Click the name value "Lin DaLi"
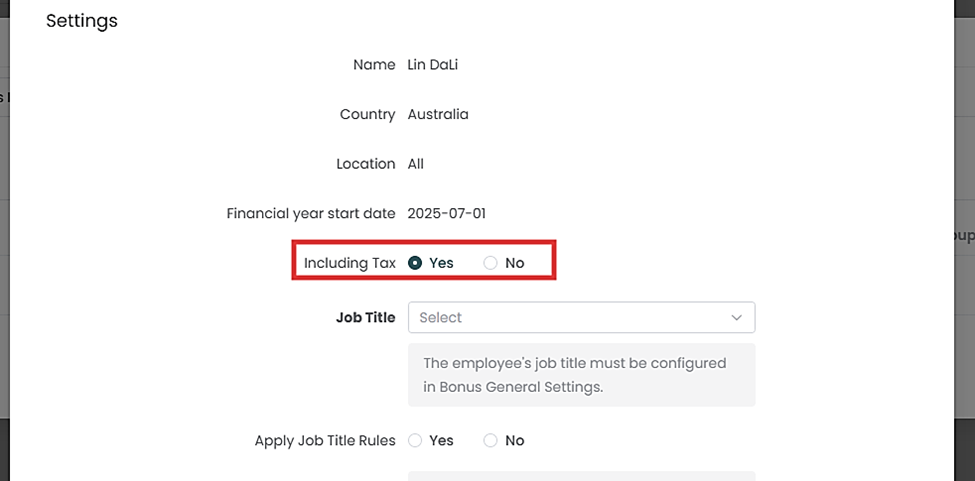This screenshot has height=481, width=975. tap(432, 65)
